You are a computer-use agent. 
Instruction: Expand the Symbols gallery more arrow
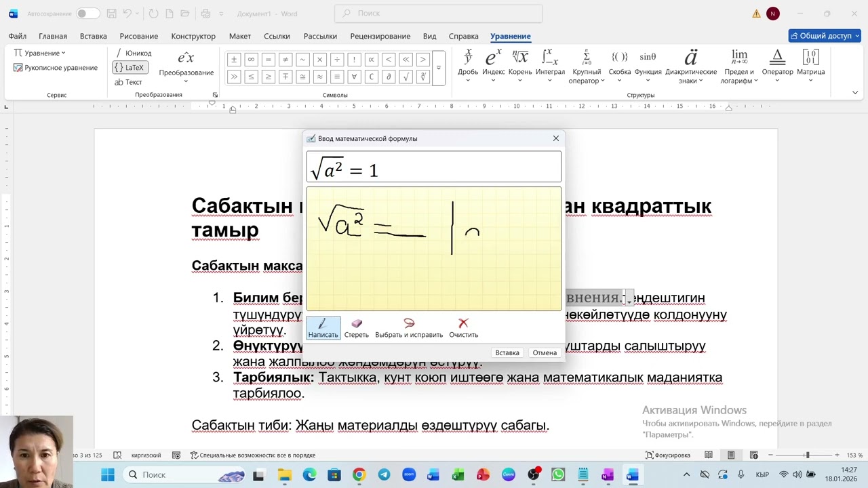tap(439, 68)
